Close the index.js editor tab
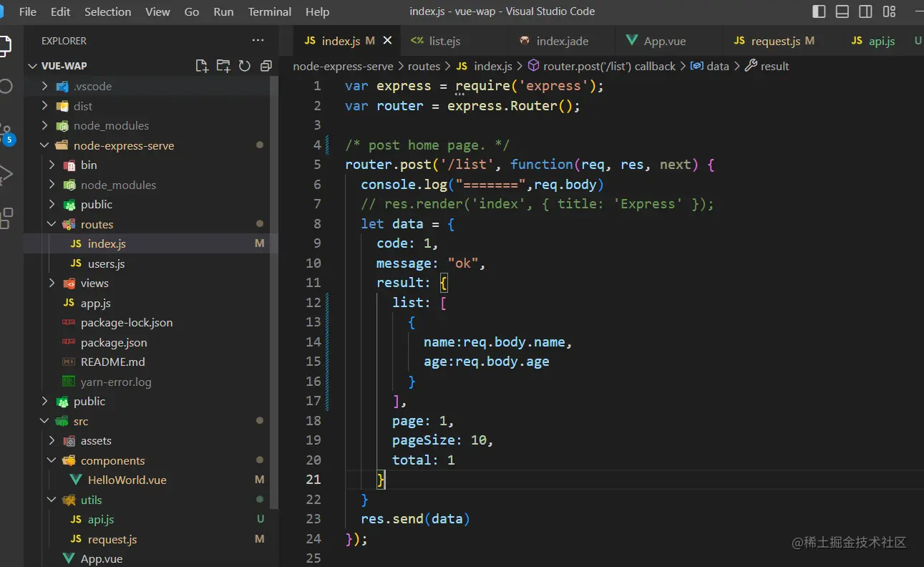The height and width of the screenshot is (567, 924). 387,41
